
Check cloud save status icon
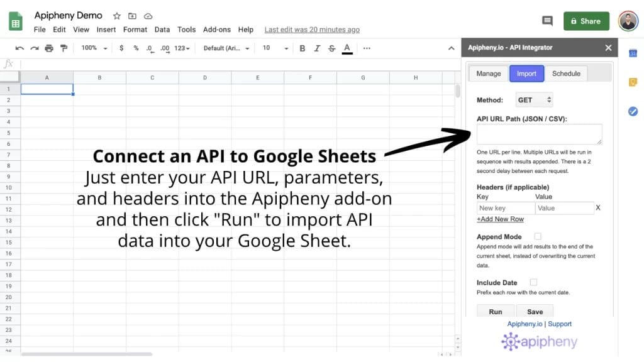point(148,16)
